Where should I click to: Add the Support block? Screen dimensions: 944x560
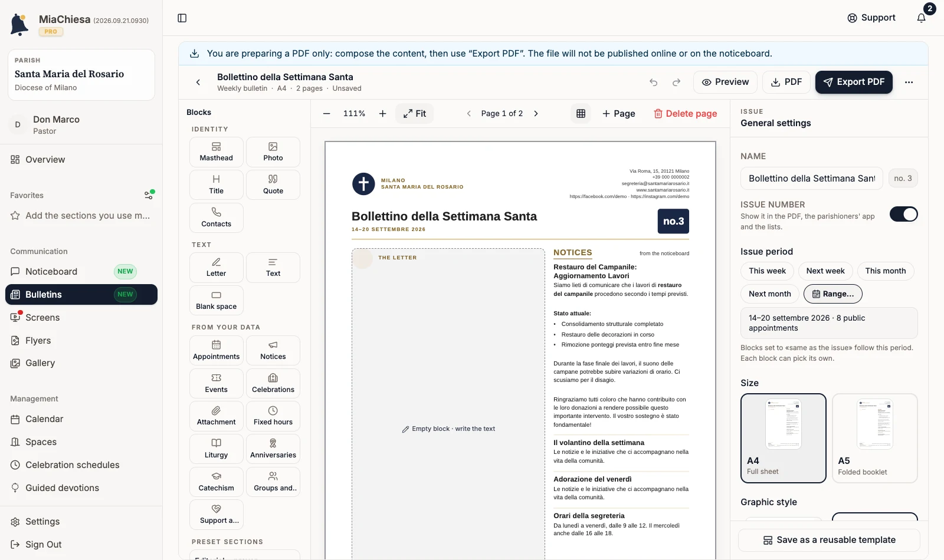click(217, 515)
